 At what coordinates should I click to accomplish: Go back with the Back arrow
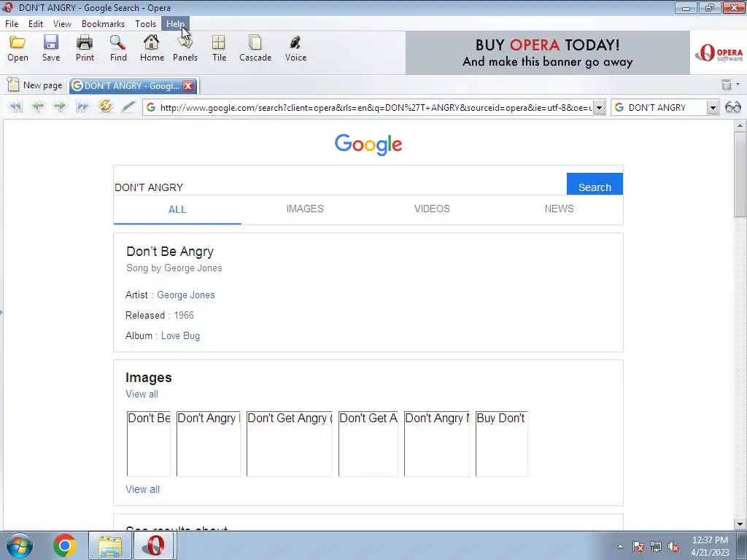pyautogui.click(x=38, y=106)
